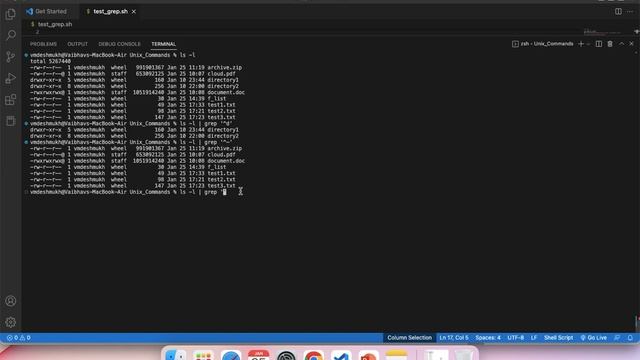Open the Run and Debug view
640x360 pixels.
click(x=11, y=78)
